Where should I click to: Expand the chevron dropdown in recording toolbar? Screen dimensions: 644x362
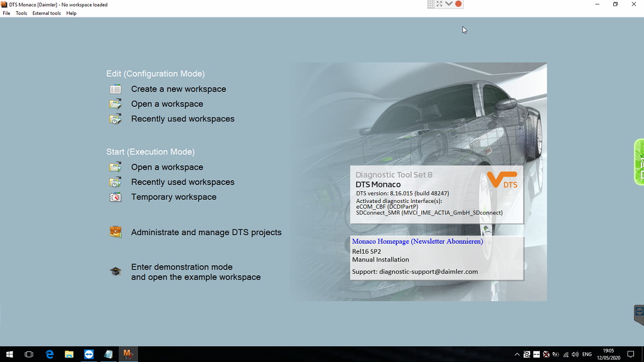point(449,4)
